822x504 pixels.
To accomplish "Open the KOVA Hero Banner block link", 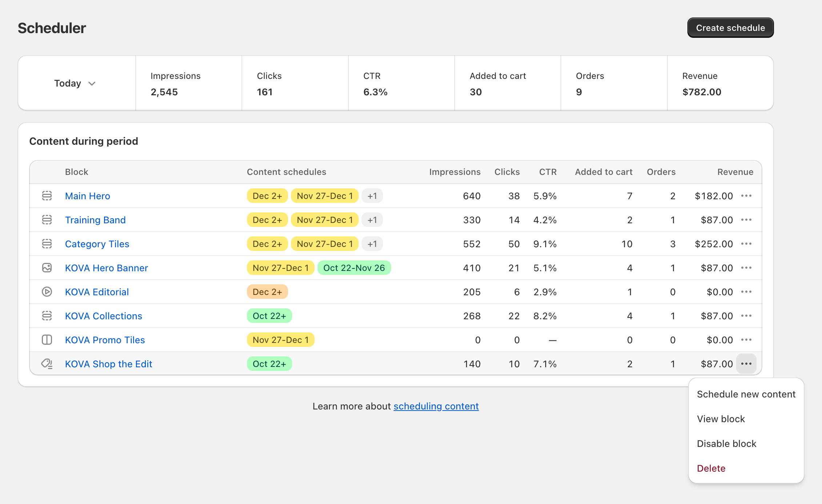I will tap(107, 268).
